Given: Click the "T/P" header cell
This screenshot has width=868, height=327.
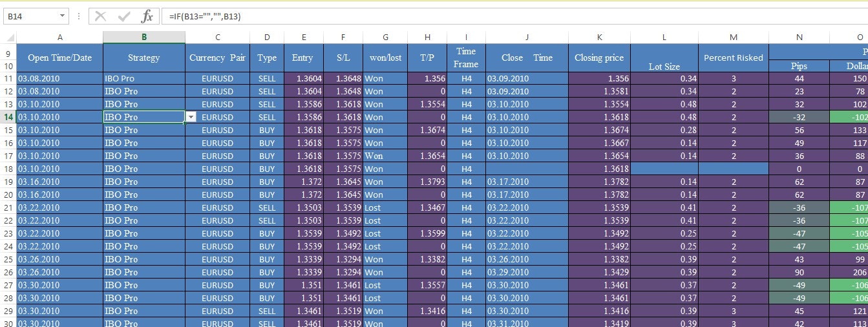Looking at the screenshot, I should pos(427,58).
